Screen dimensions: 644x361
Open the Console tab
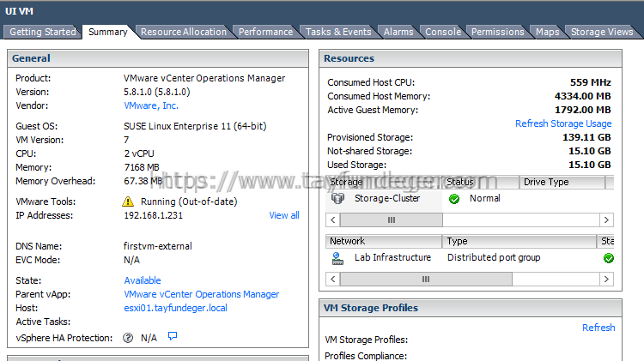click(x=443, y=32)
